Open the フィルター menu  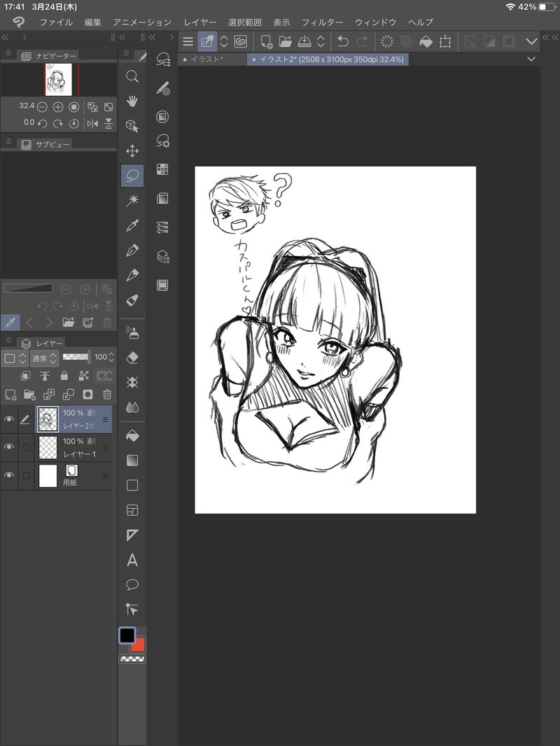(x=323, y=22)
